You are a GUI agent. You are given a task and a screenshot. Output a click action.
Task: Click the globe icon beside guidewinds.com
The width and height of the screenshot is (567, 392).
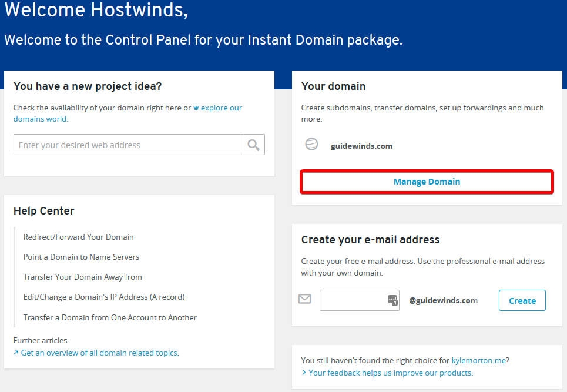(x=311, y=145)
